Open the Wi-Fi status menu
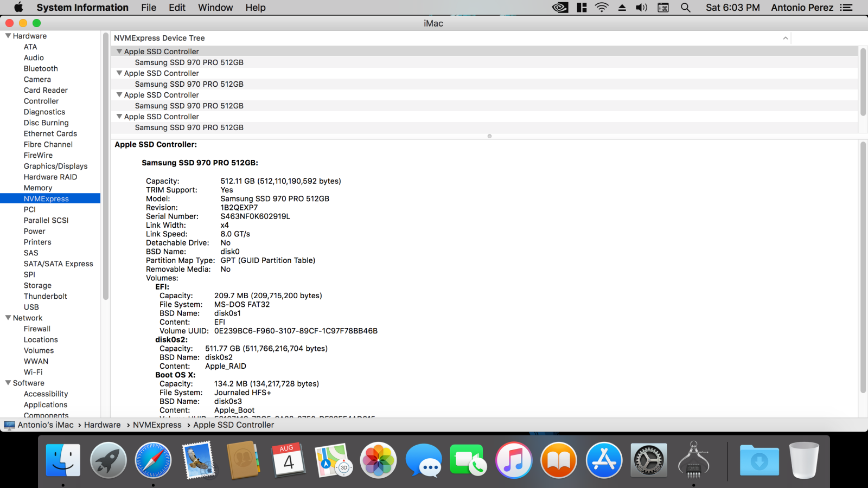Viewport: 868px width, 488px height. pos(602,8)
